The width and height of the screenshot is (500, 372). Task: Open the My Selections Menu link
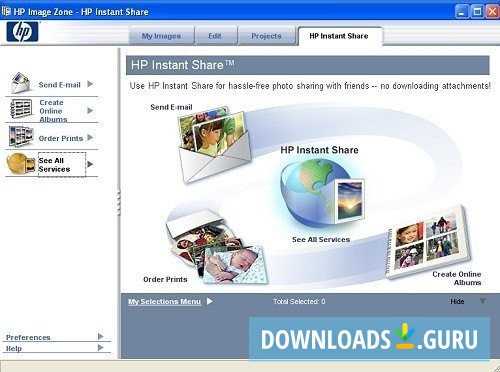click(165, 302)
